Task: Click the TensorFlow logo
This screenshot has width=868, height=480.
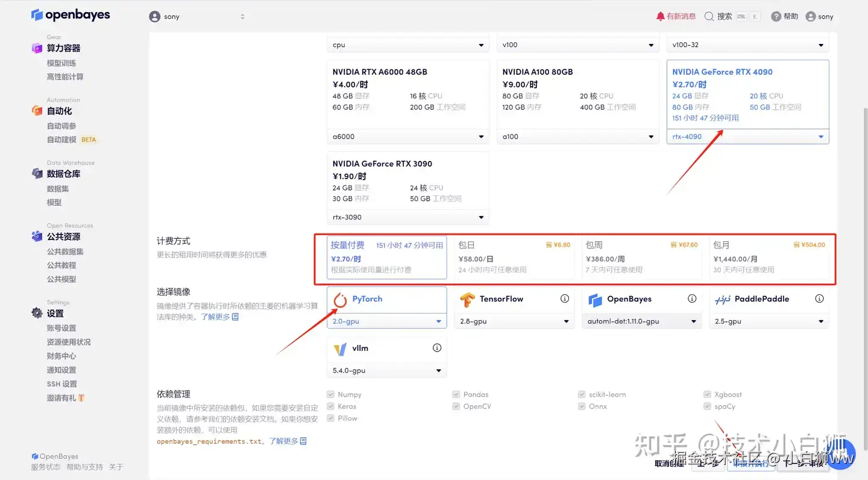Action: coord(467,300)
